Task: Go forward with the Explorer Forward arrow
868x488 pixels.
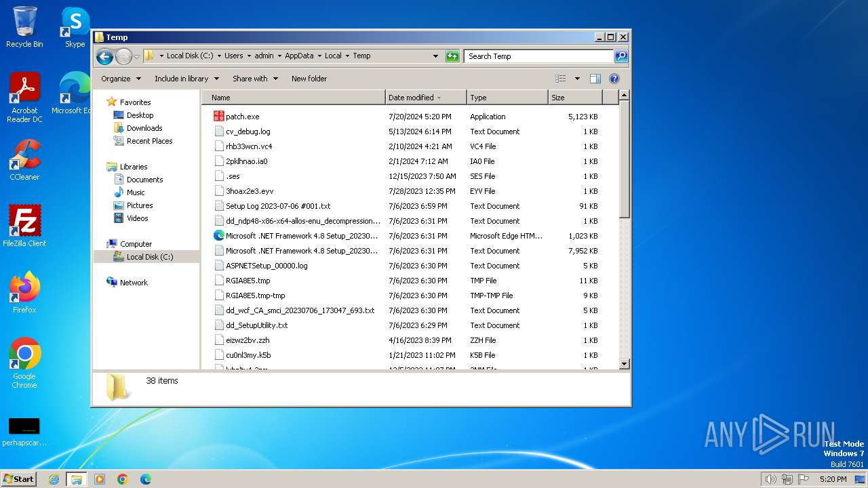Action: click(x=123, y=56)
